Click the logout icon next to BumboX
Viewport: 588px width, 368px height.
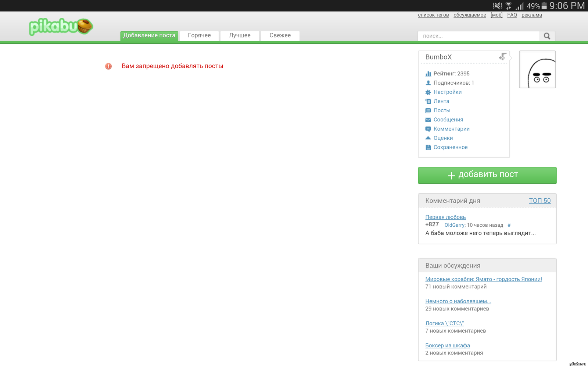coord(502,57)
